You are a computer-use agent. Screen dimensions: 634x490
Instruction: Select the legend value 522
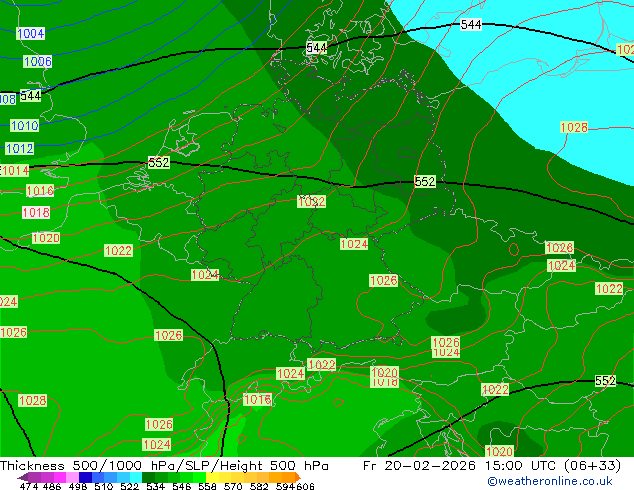(x=129, y=486)
